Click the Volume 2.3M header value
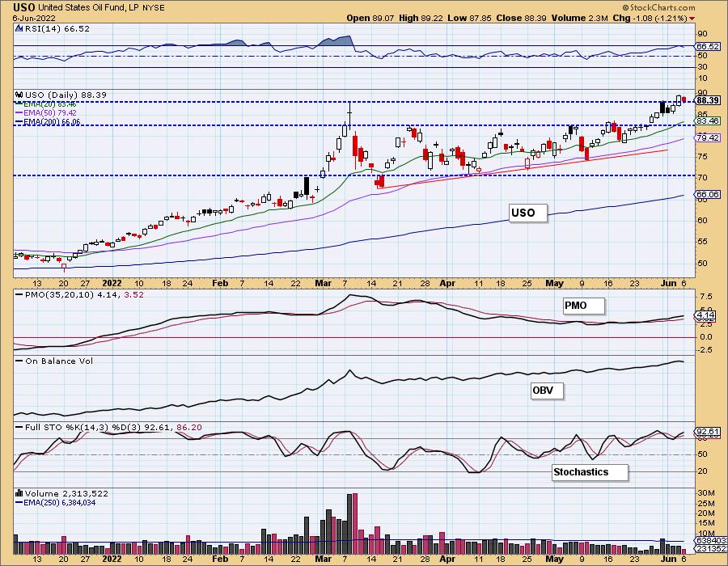 (579, 18)
